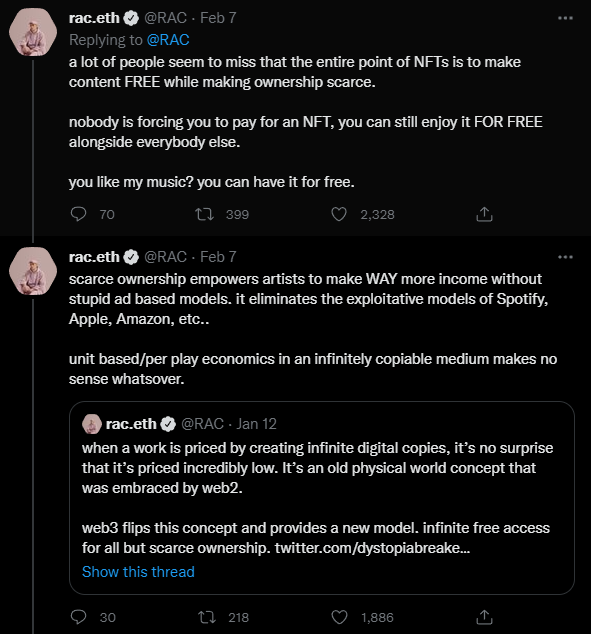Share the second tweet via share icon

click(x=484, y=617)
